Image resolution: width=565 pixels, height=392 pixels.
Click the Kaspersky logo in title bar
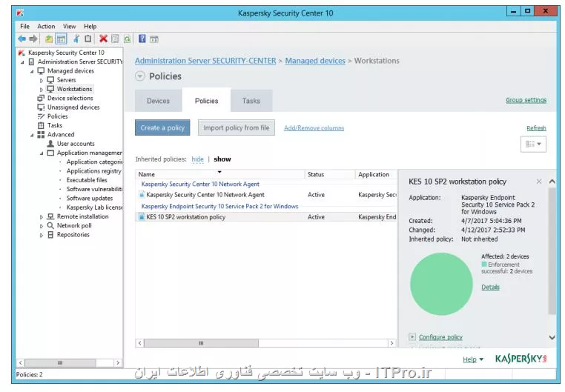pyautogui.click(x=20, y=13)
